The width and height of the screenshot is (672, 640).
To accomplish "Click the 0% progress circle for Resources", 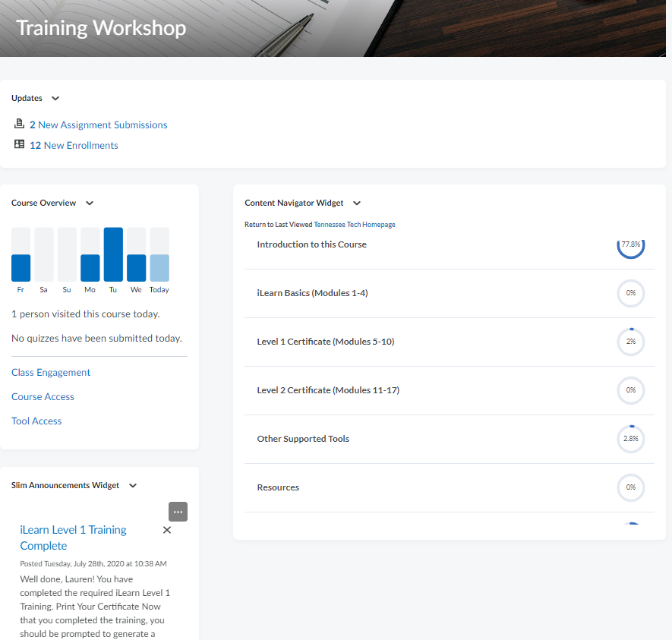I will [630, 487].
